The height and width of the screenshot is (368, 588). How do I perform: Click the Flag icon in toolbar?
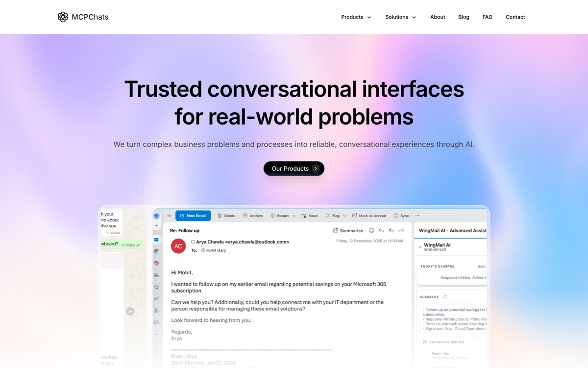(x=328, y=215)
